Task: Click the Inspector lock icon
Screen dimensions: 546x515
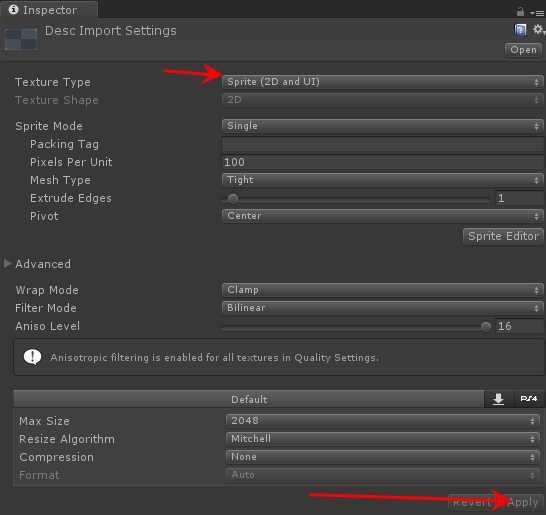Action: [520, 12]
